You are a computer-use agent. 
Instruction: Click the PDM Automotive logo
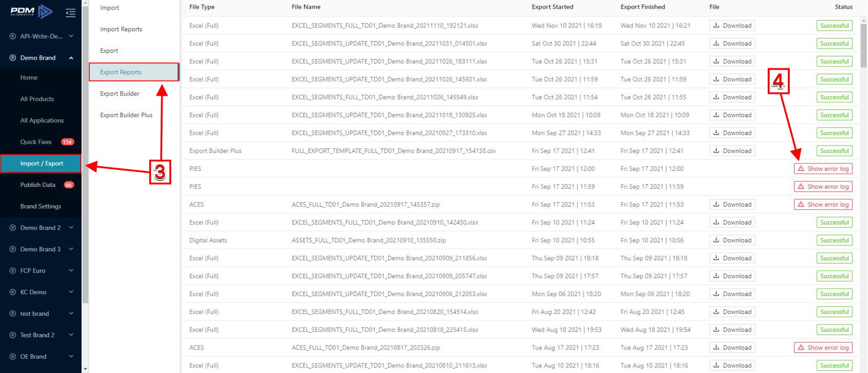(31, 11)
